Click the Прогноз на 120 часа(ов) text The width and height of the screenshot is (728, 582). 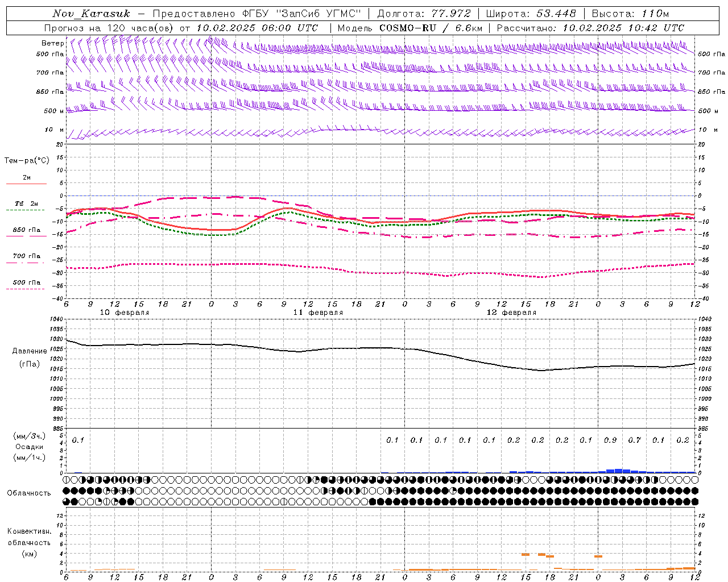(x=109, y=28)
